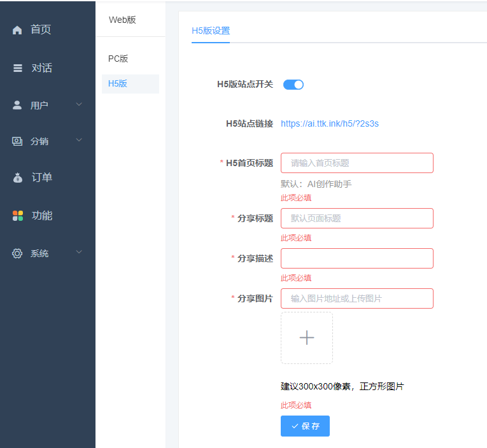
Task: Click the H5站点链接 label
Action: click(250, 123)
